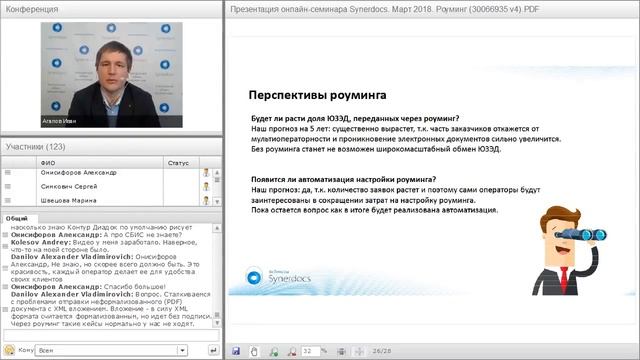Switch to the Общий chat tab
Screen dimensions: 640x360
[x=16, y=218]
